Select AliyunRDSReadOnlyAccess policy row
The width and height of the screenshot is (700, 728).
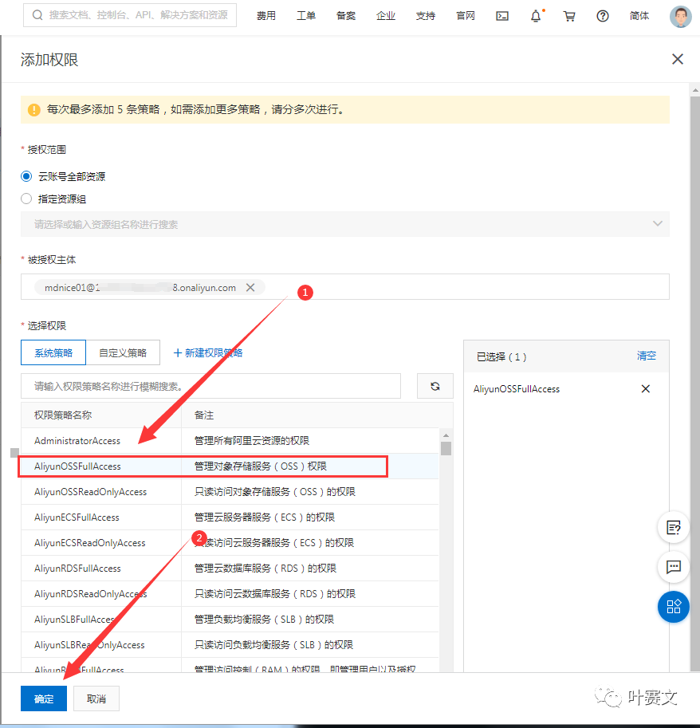pyautogui.click(x=230, y=594)
